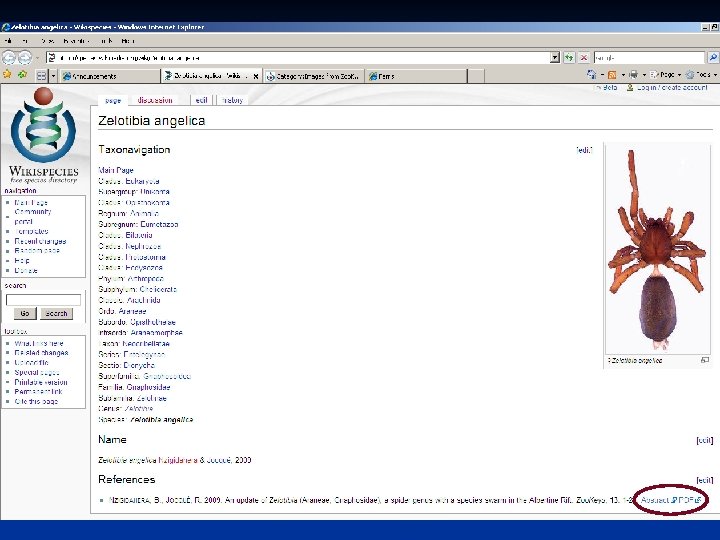This screenshot has height=540, width=720.
Task: Switch to Category:Images from ZooKeys tab
Action: tap(314, 76)
